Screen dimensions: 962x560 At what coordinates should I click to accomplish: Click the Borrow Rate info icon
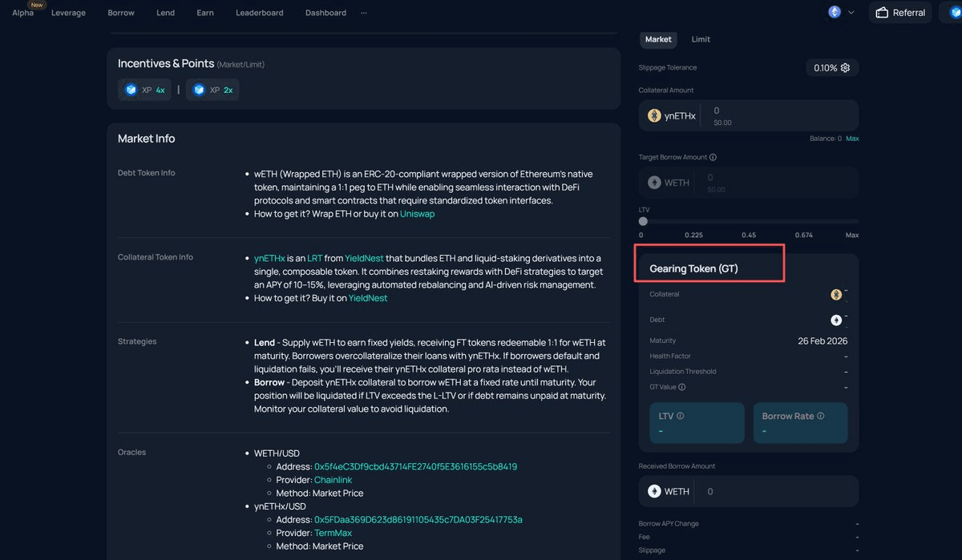coord(821,417)
